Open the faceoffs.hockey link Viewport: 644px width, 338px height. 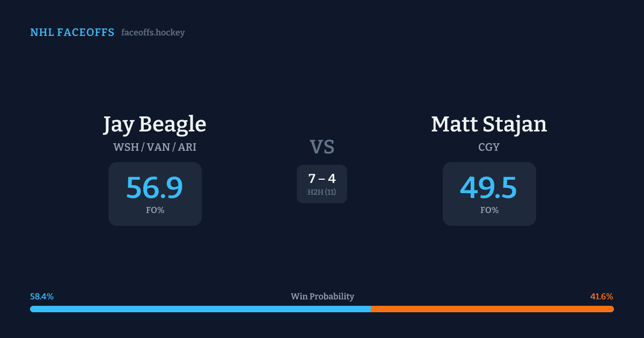tap(153, 33)
